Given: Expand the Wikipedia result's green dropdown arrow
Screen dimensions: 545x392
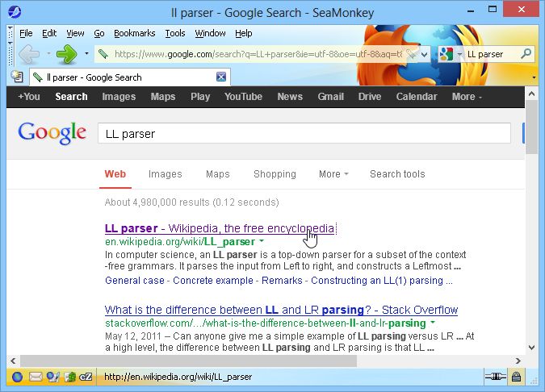Looking at the screenshot, I should tap(262, 240).
